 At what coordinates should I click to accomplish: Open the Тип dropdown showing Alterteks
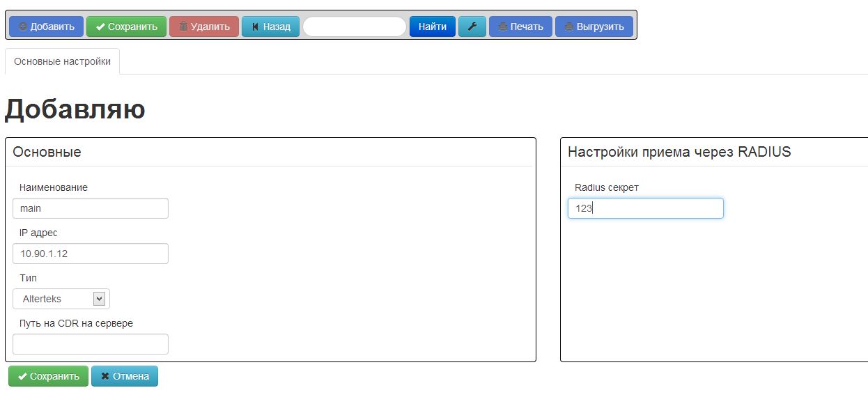tap(61, 299)
